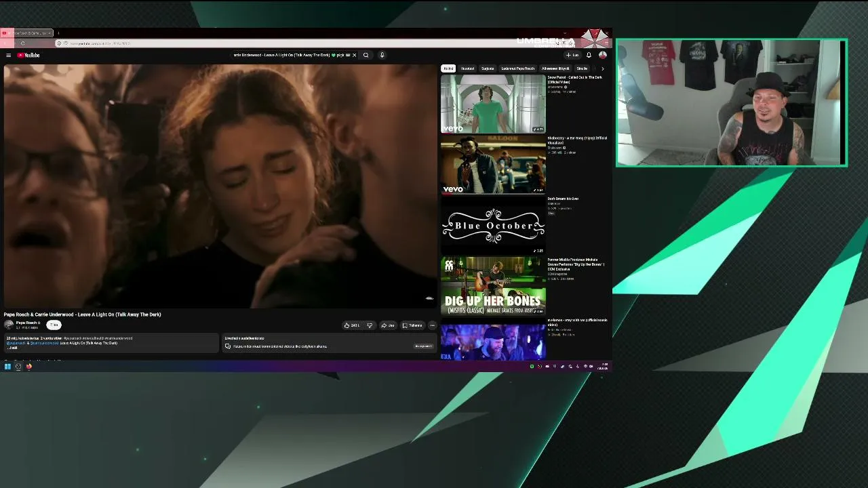Image resolution: width=868 pixels, height=488 pixels.
Task: Open the Papa Roach channel name link
Action: (x=27, y=323)
